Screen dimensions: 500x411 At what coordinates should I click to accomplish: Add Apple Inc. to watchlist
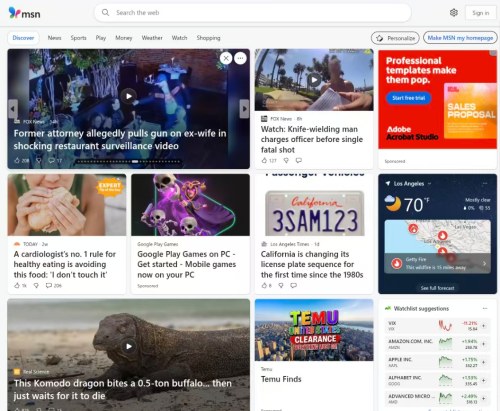[484, 362]
